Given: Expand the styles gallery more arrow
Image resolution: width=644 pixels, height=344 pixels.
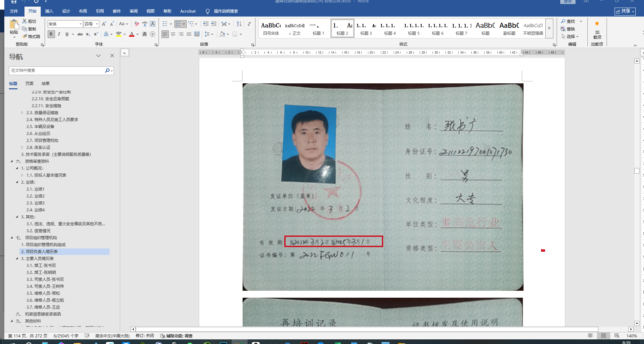Looking at the screenshot, I should tap(549, 28).
